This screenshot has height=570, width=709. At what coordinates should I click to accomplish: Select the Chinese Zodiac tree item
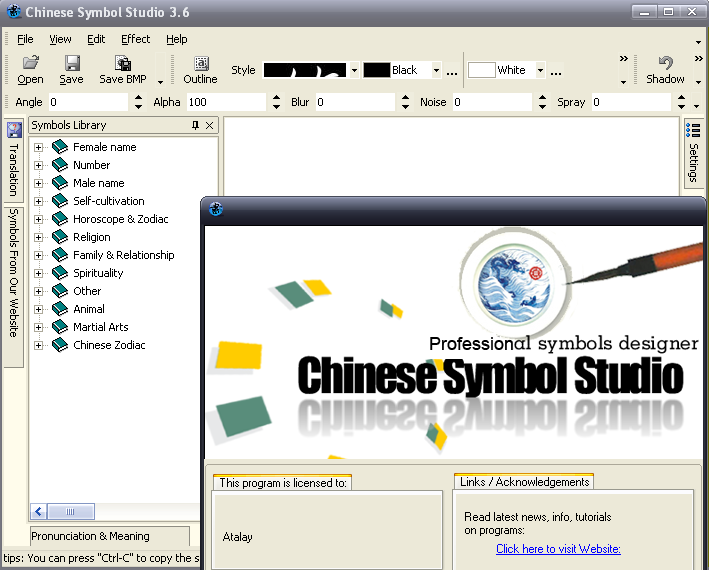[x=109, y=345]
